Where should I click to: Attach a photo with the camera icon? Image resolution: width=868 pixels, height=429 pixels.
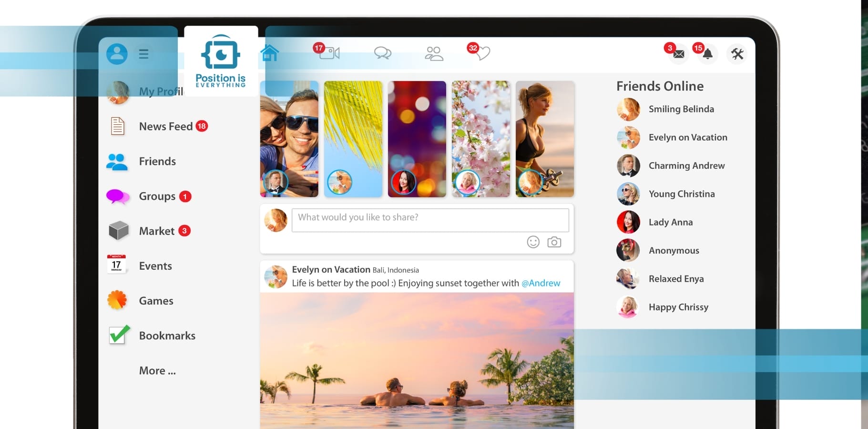(554, 242)
